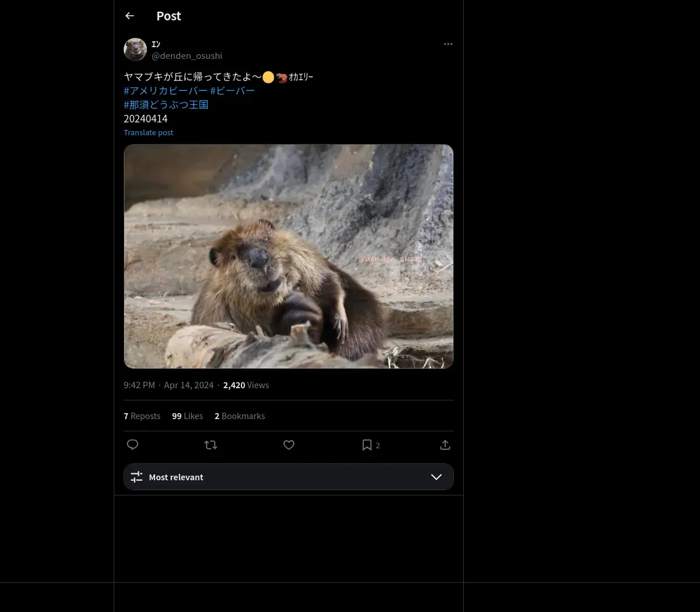
Task: Click the 9:42 PM timestamp
Action: [139, 385]
